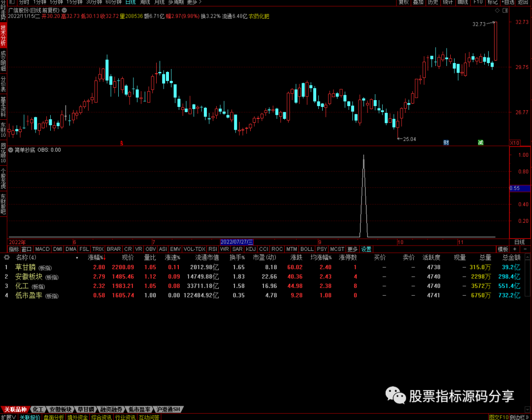532x420 pixels.
Task: Switch to the 关联品种 bottom tab
Action: pyautogui.click(x=15, y=410)
